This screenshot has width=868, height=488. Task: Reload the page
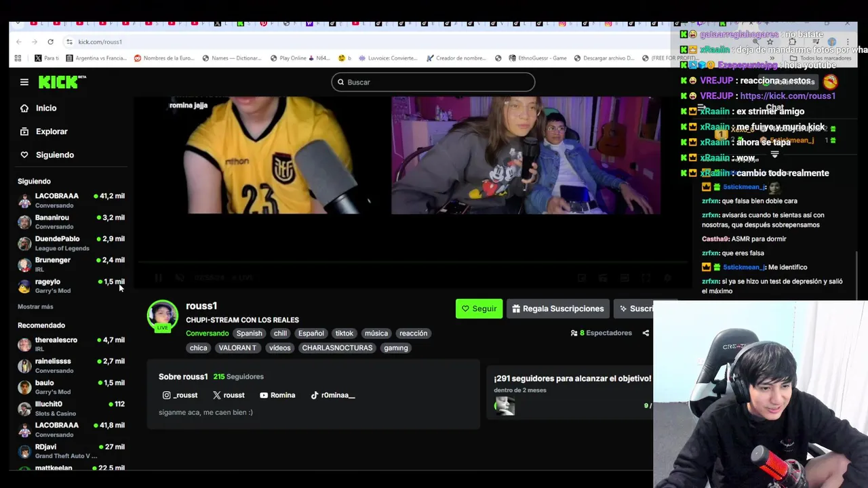click(x=50, y=42)
